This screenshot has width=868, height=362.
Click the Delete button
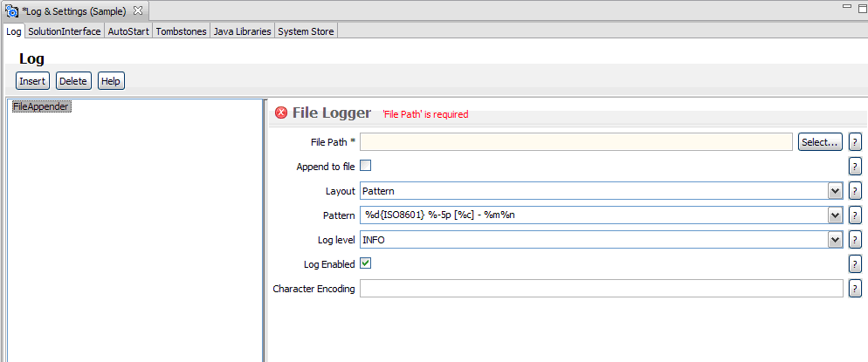[x=73, y=81]
